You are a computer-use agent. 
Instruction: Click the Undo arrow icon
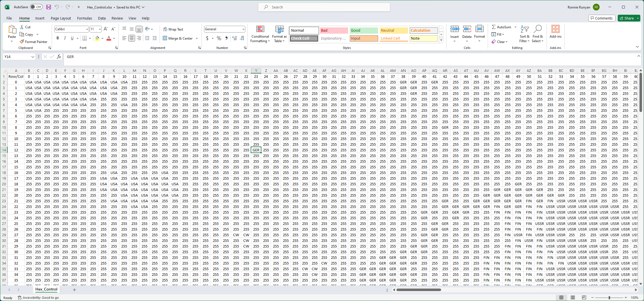click(57, 7)
